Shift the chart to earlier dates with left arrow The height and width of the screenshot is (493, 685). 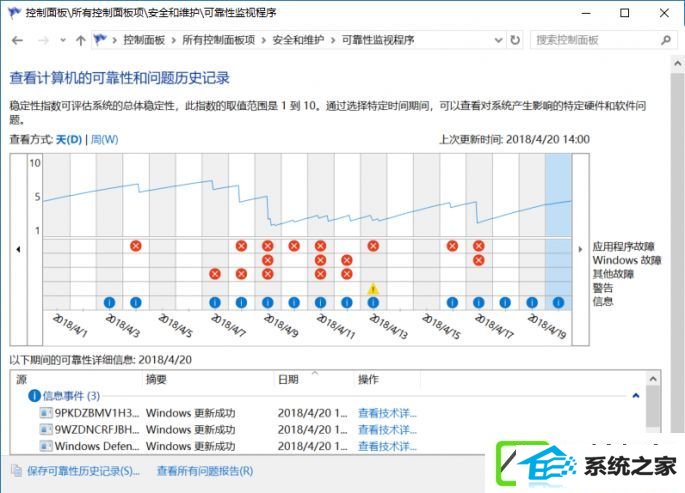tap(18, 249)
